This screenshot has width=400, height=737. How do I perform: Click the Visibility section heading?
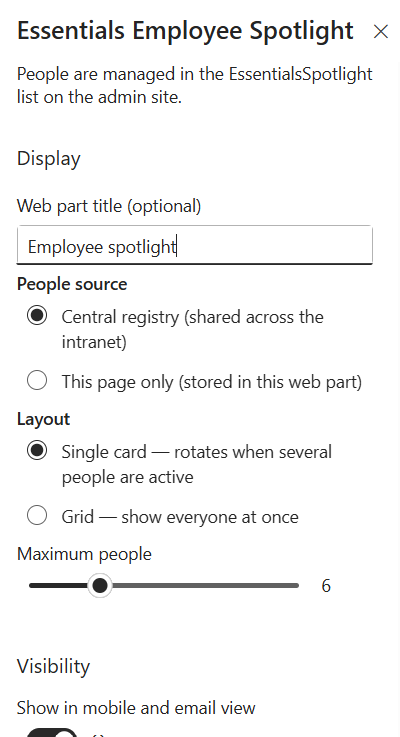pos(53,666)
